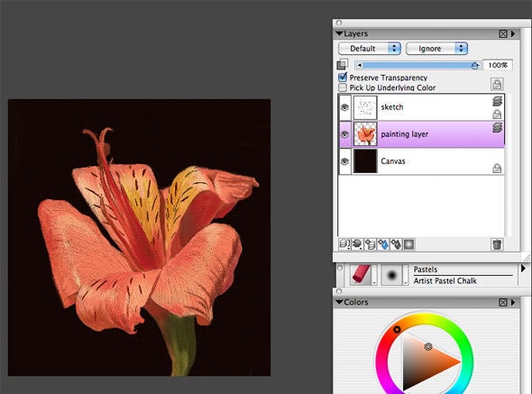
Task: Select the Pastels brush category icon
Action: pos(361,274)
